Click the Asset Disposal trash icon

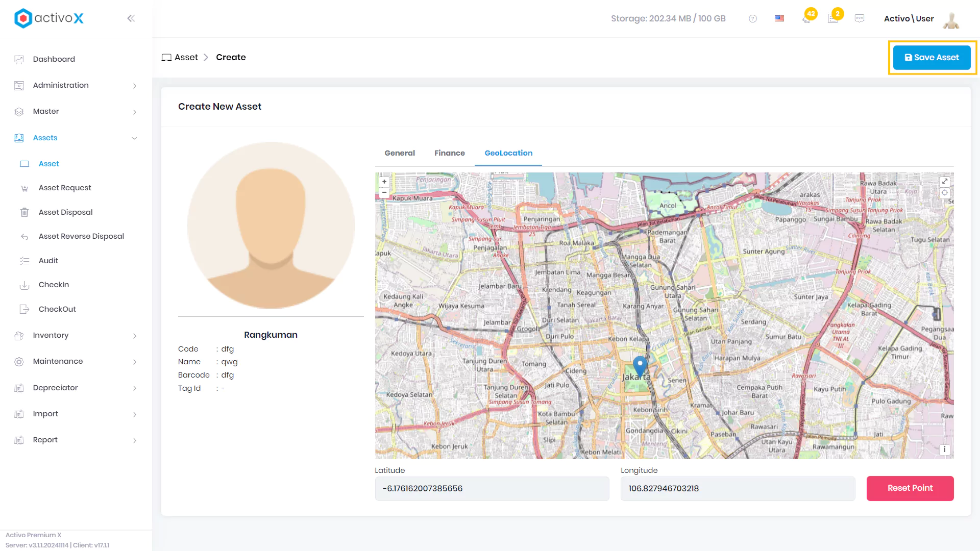[x=24, y=212]
